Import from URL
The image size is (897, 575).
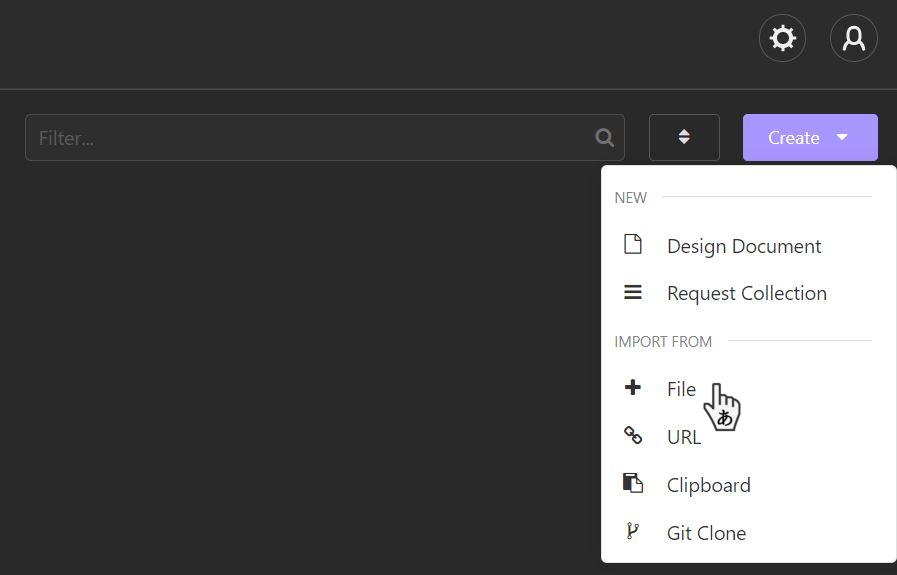coord(748,437)
